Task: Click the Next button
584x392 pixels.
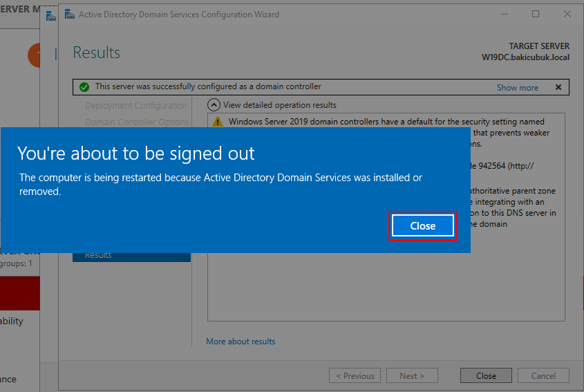Action: coord(412,375)
